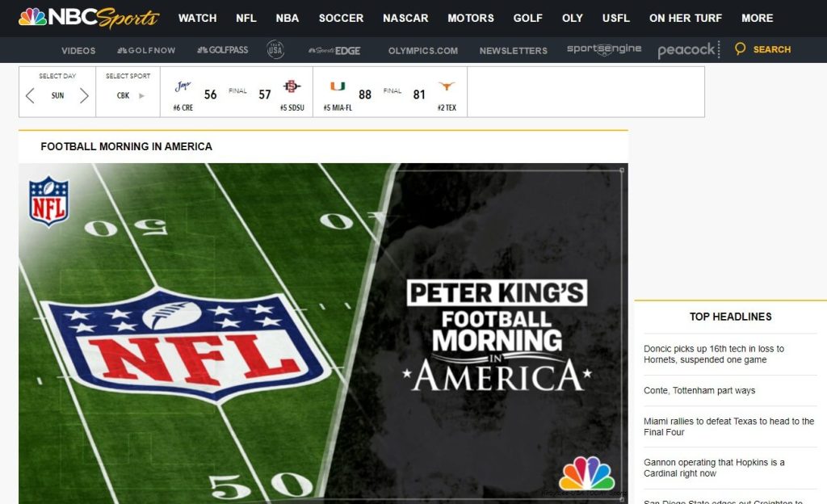The width and height of the screenshot is (827, 504).
Task: Click NBC peacock logo on feature image
Action: coord(586,473)
